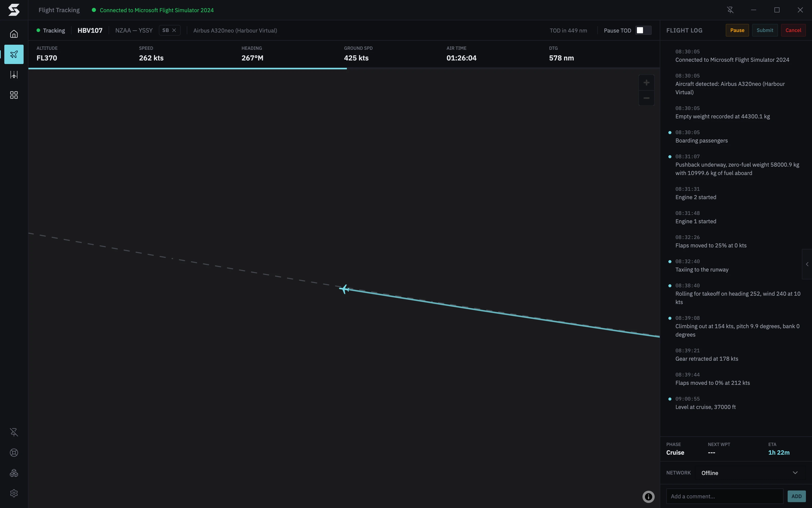Click the 01:26:04 air time value
The height and width of the screenshot is (508, 812).
tap(461, 58)
